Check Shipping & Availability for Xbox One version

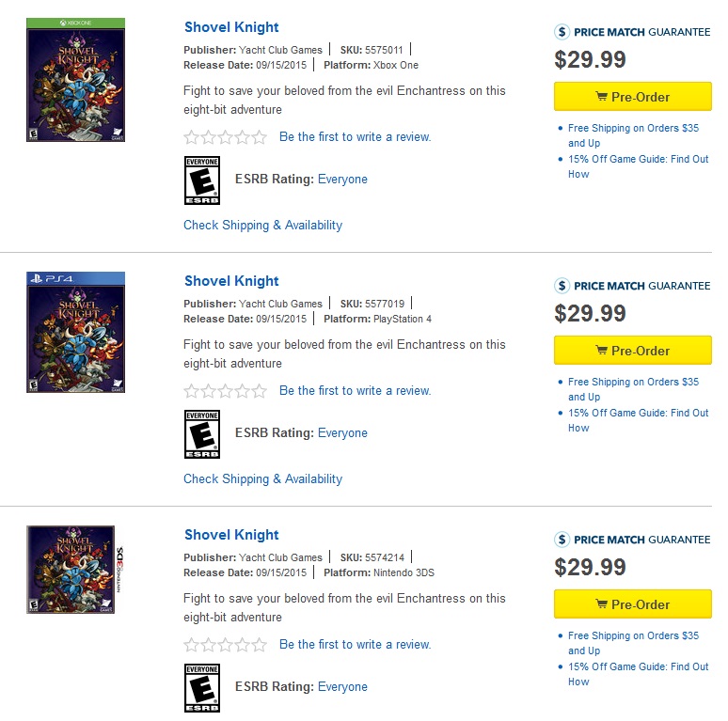pos(262,225)
